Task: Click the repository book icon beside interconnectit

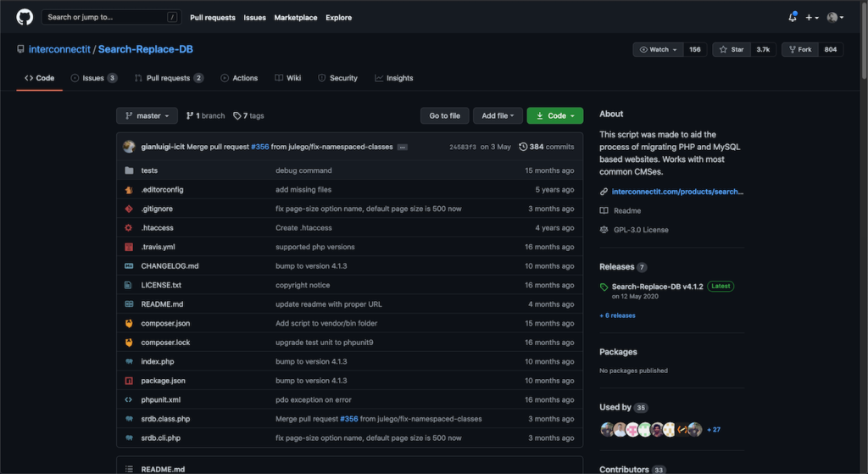Action: 20,49
